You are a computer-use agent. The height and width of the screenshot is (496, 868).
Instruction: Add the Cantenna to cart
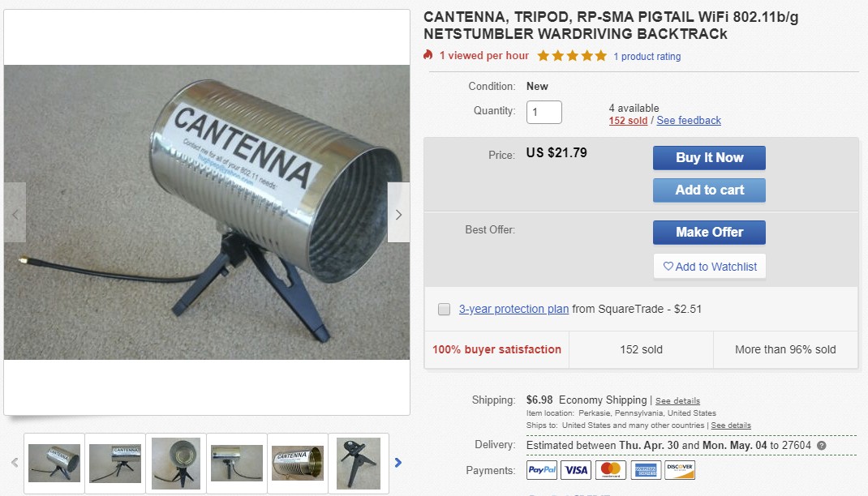coord(709,190)
